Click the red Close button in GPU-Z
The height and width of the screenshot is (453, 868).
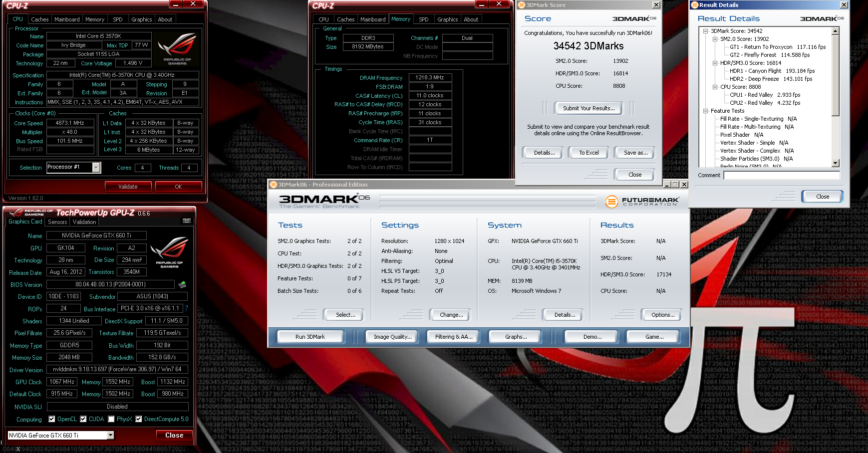(174, 436)
